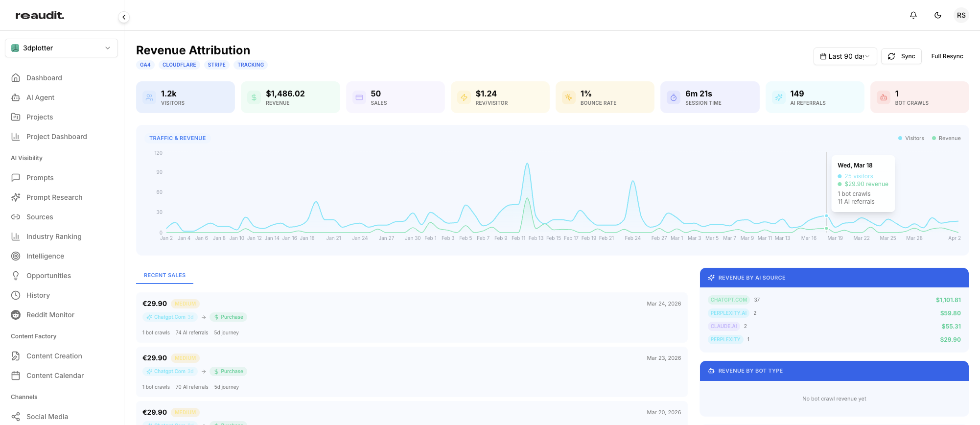This screenshot has height=425, width=980.
Task: Click the Mar 23, 2026 sale Chatgpt.Com badge
Action: (170, 372)
